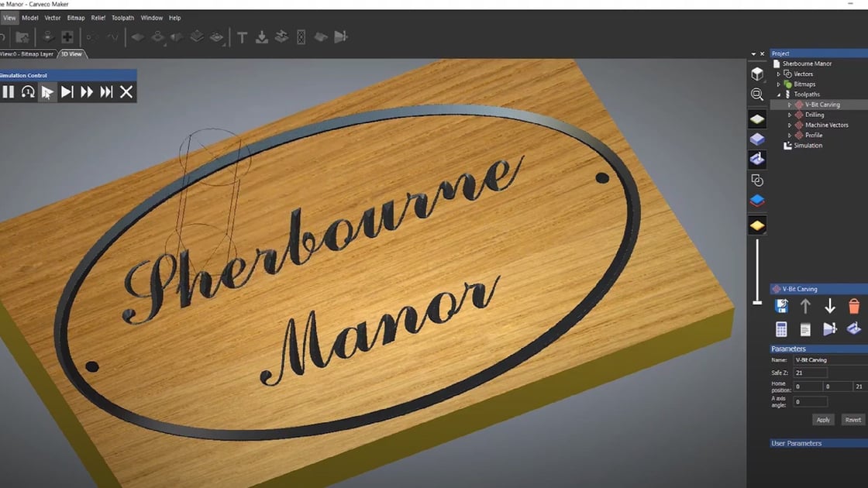Pause the running simulation

tap(9, 91)
